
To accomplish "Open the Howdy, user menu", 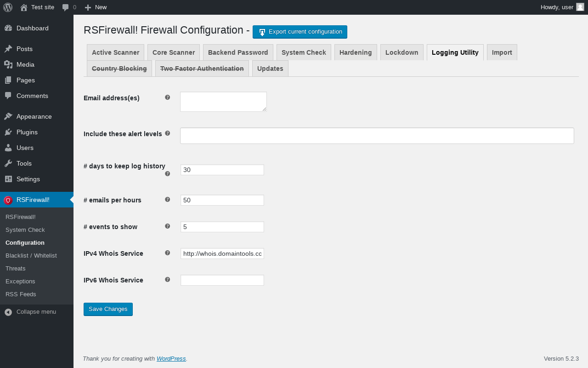I will 562,7.
